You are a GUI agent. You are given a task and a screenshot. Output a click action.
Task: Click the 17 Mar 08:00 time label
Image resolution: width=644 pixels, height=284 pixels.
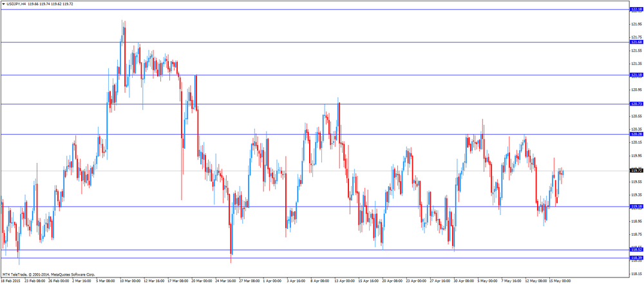tap(178, 281)
